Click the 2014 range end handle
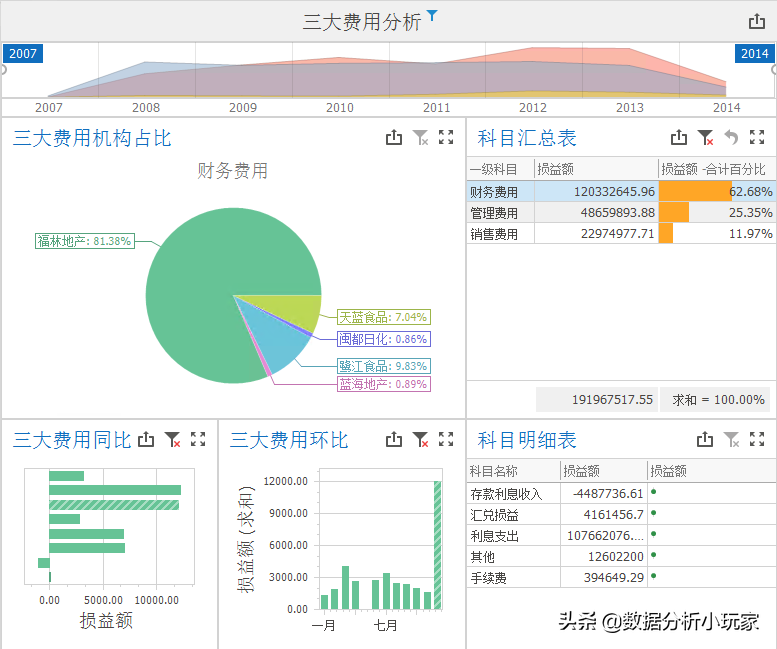Viewport: 777px width, 649px height. tap(754, 53)
